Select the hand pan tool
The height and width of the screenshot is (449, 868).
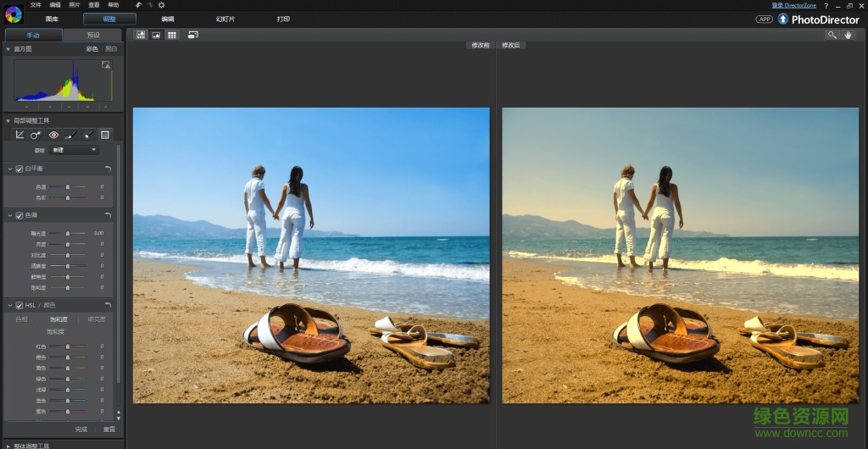click(x=848, y=35)
